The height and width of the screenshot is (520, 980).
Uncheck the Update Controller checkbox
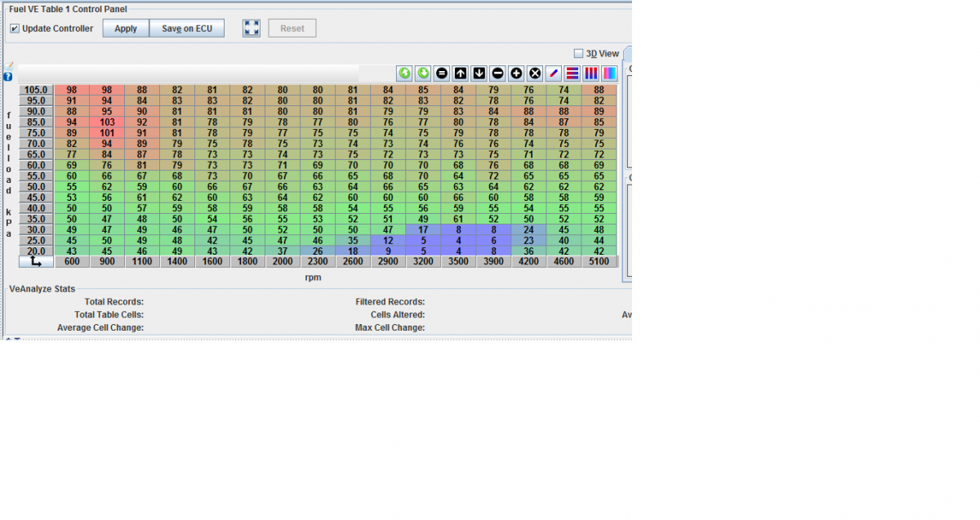(x=15, y=29)
